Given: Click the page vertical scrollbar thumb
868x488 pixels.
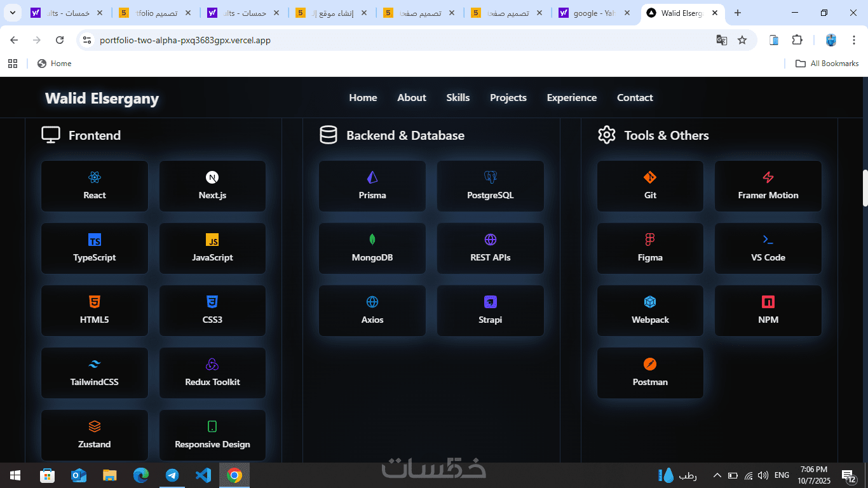Looking at the screenshot, I should pyautogui.click(x=864, y=188).
